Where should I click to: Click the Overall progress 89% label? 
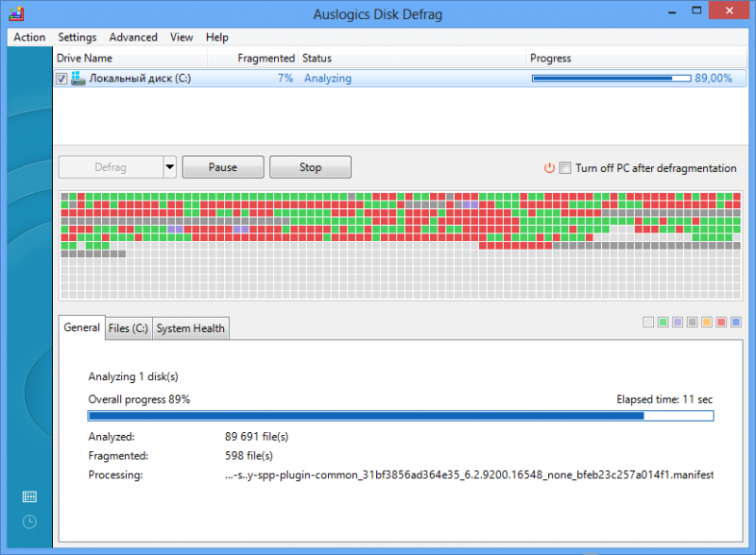[139, 399]
